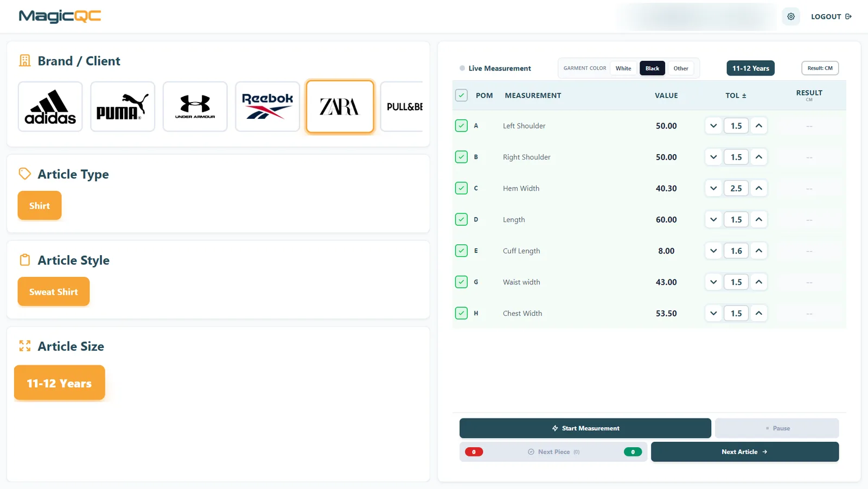This screenshot has width=868, height=489.
Task: Click the Pause button
Action: pos(777,428)
